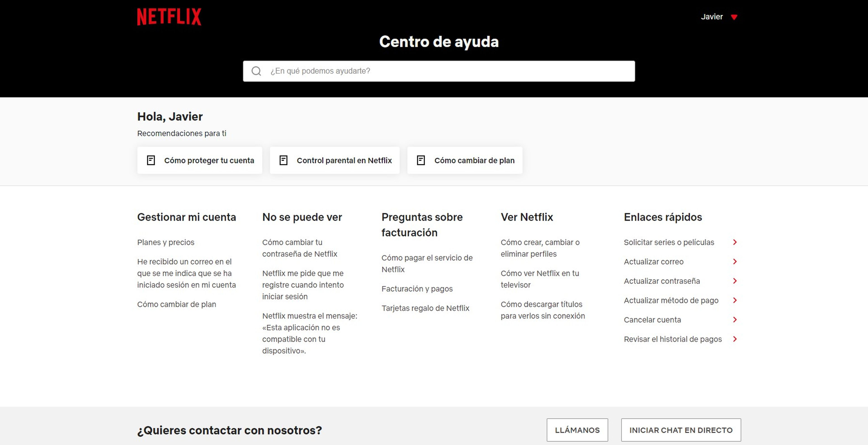Click the search magnifier icon

tap(256, 71)
